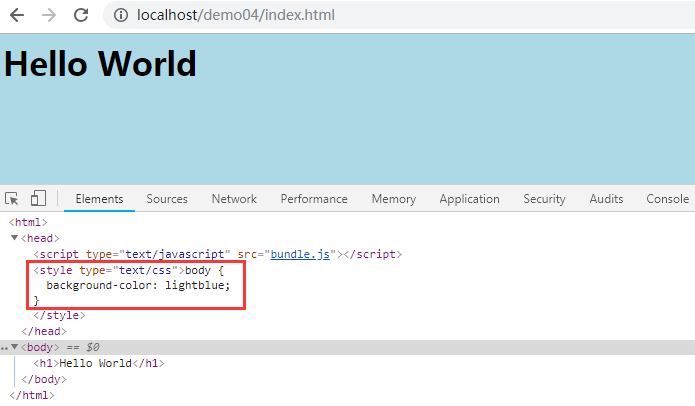Select the closing </body> tag
The height and width of the screenshot is (406, 695).
tap(44, 379)
